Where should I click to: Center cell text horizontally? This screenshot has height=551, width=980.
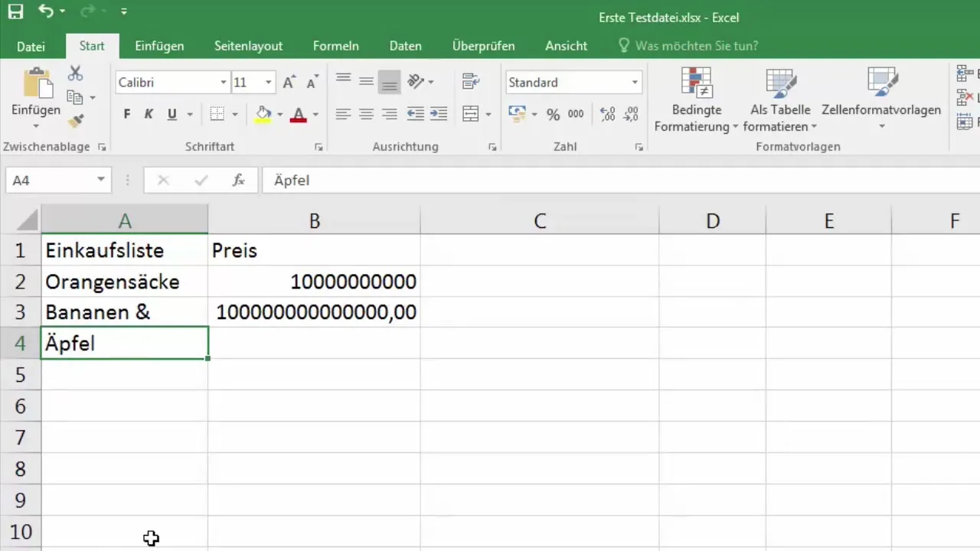366,114
